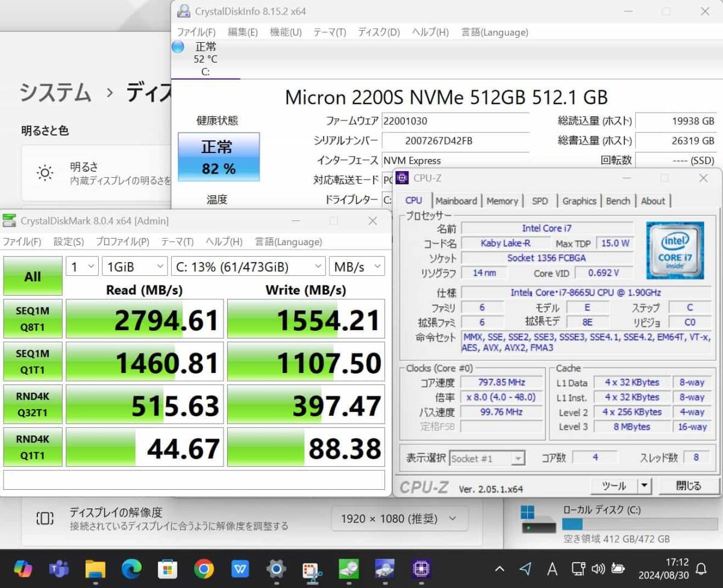Switch to CrystalDiskMark taskbar icon

348,568
